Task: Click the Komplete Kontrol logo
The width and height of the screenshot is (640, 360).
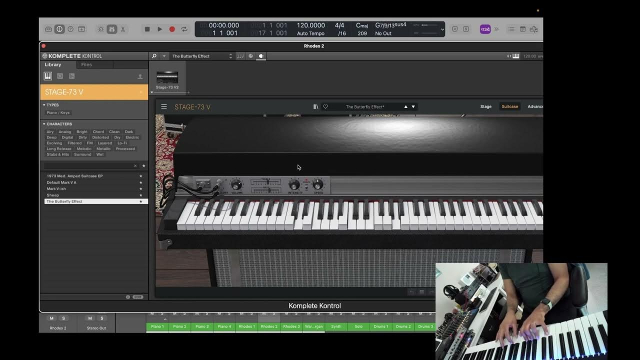Action: pyautogui.click(x=73, y=56)
